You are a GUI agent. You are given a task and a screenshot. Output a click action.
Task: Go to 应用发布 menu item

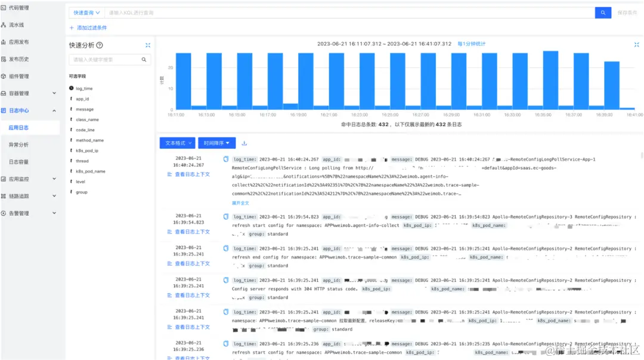coord(19,42)
